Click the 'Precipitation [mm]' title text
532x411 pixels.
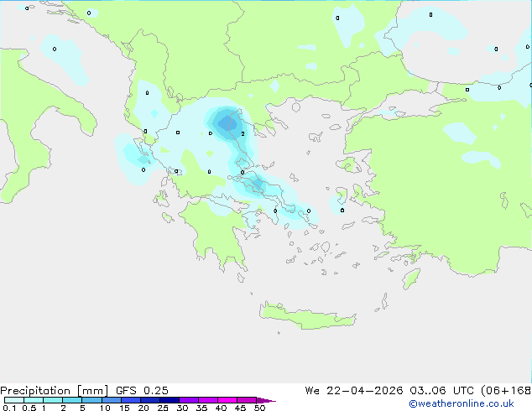coord(55,391)
